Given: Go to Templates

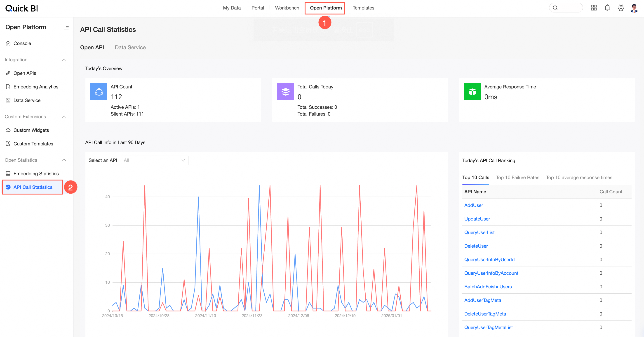Looking at the screenshot, I should (x=363, y=8).
